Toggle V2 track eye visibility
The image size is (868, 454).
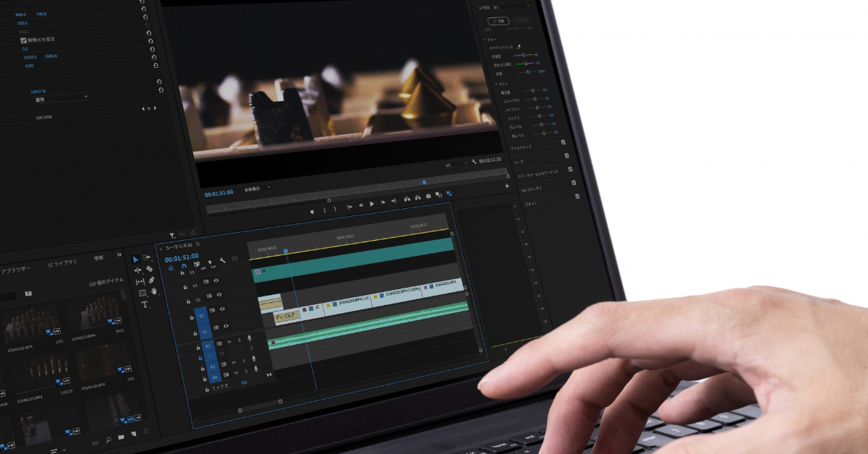(x=222, y=309)
